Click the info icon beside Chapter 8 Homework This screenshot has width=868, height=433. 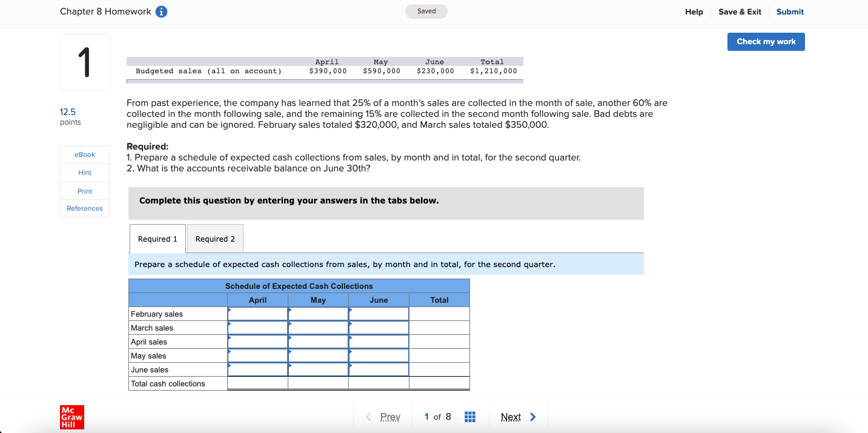161,11
